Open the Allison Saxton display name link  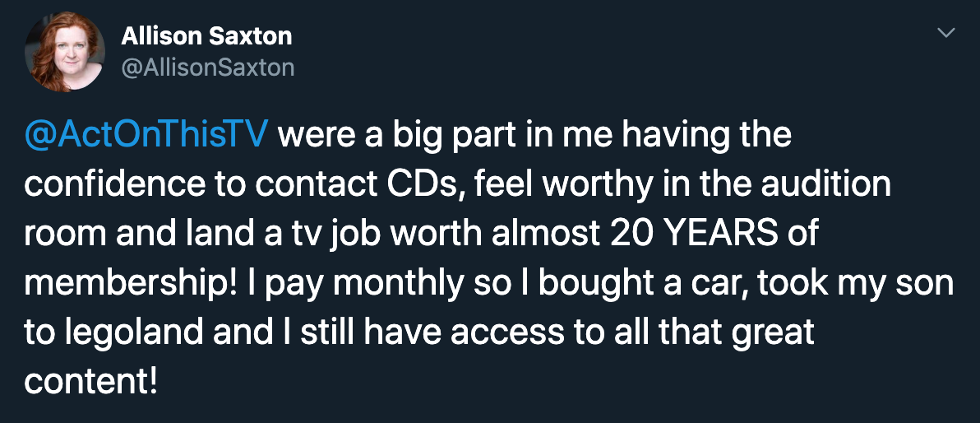tap(206, 36)
